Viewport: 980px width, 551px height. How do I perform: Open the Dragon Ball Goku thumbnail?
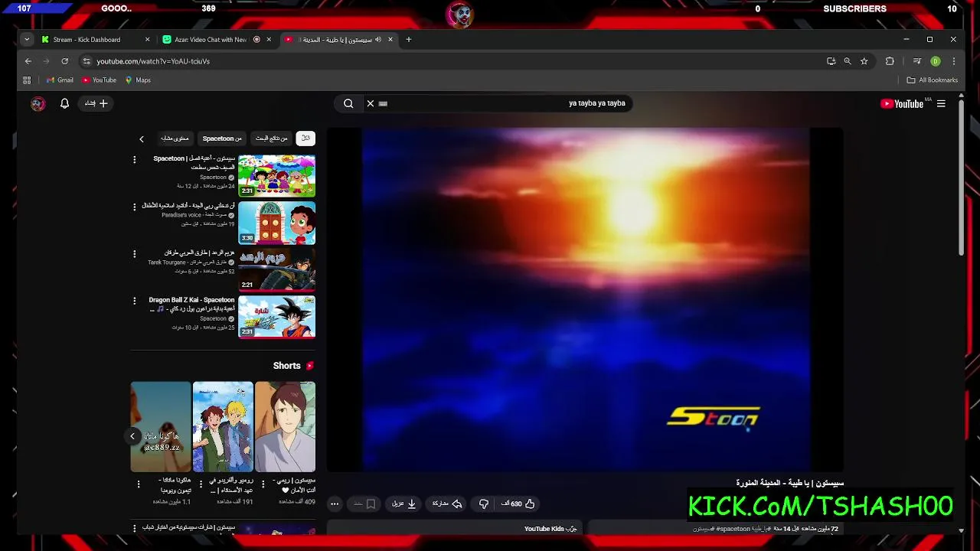click(x=276, y=317)
